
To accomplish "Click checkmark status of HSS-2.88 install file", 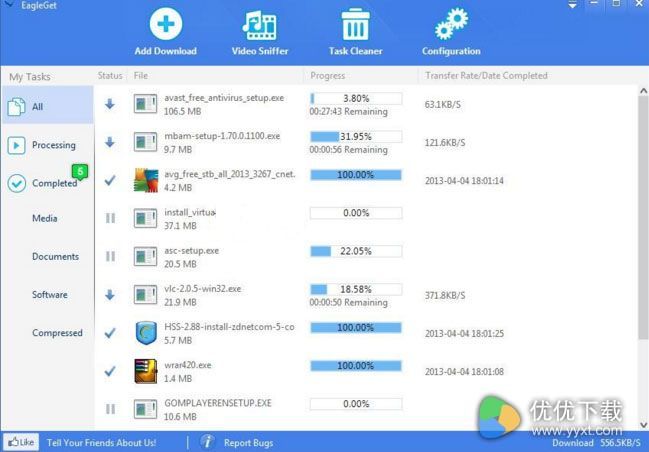I will tap(110, 333).
